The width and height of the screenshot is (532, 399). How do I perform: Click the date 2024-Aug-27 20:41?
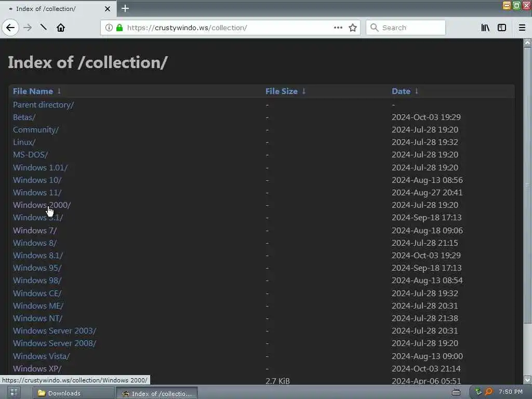(x=427, y=193)
